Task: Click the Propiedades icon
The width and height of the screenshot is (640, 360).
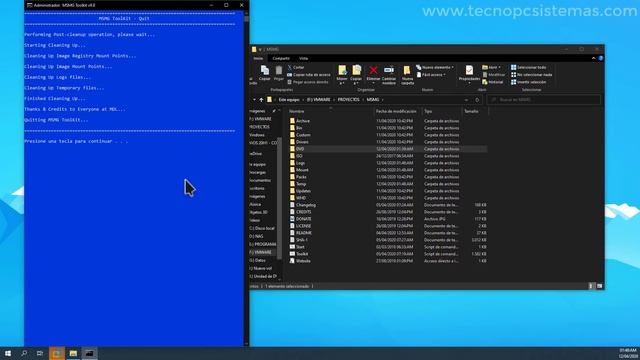Action: pos(469,70)
